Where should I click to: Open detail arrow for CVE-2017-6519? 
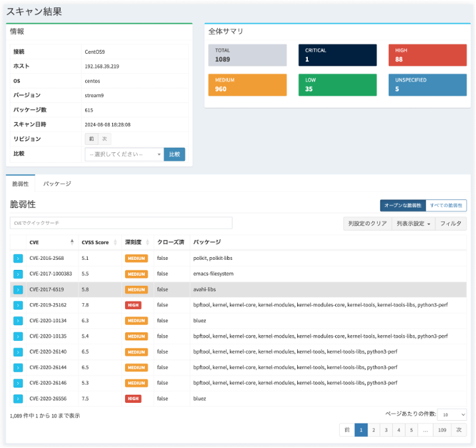[x=18, y=290]
